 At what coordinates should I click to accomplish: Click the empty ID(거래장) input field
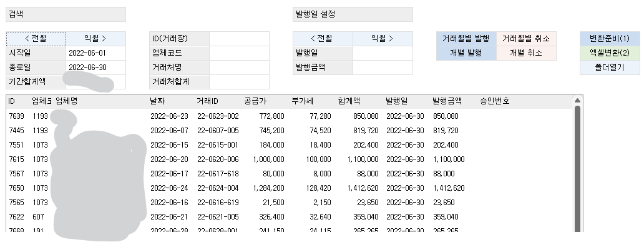tap(240, 39)
